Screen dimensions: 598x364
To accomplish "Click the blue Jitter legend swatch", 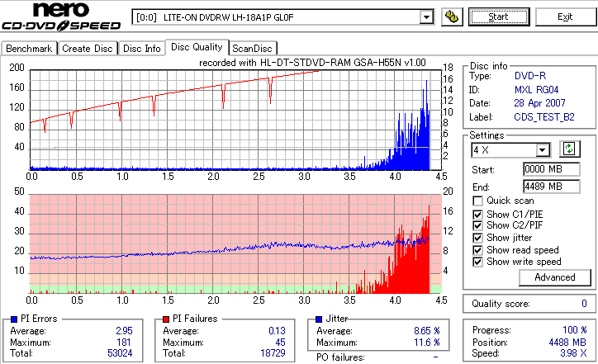I will coord(319,319).
